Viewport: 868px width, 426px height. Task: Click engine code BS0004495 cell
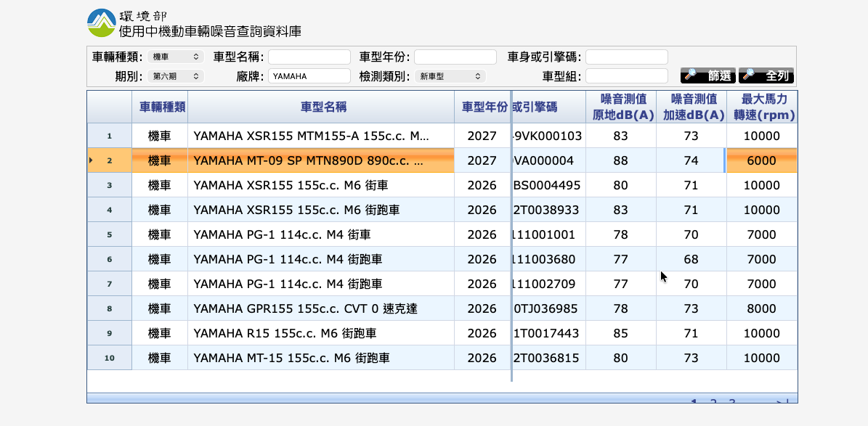pyautogui.click(x=548, y=185)
